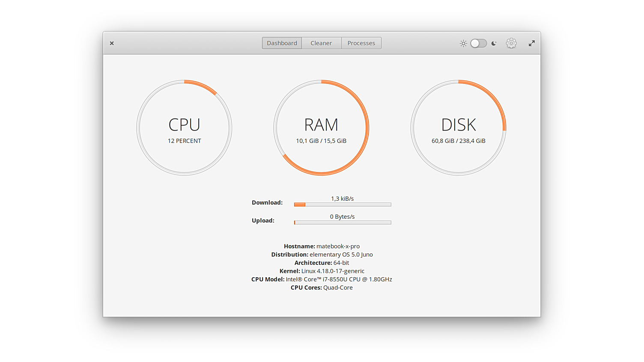Click the Upload speed progress bar
The height and width of the screenshot is (362, 644).
click(x=343, y=223)
